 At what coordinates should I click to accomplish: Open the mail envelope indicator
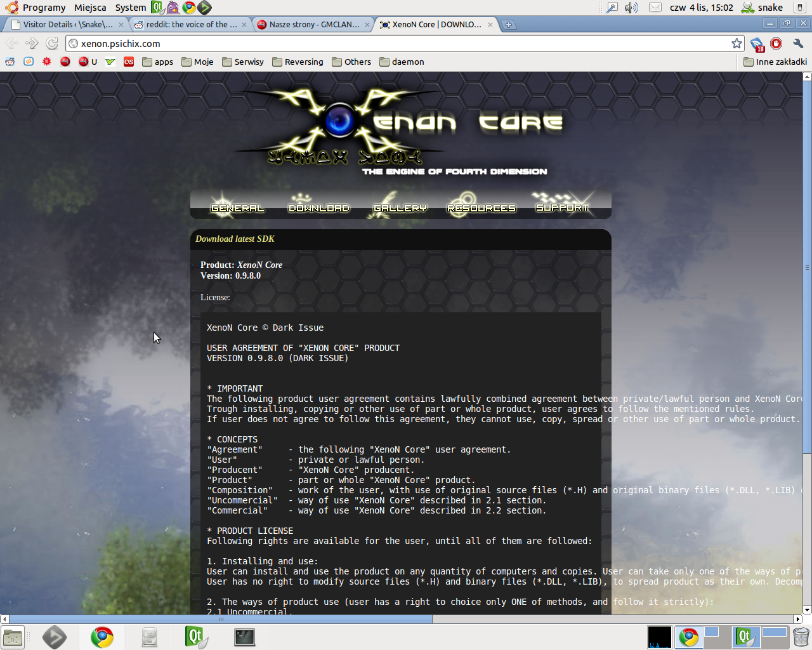pyautogui.click(x=655, y=8)
